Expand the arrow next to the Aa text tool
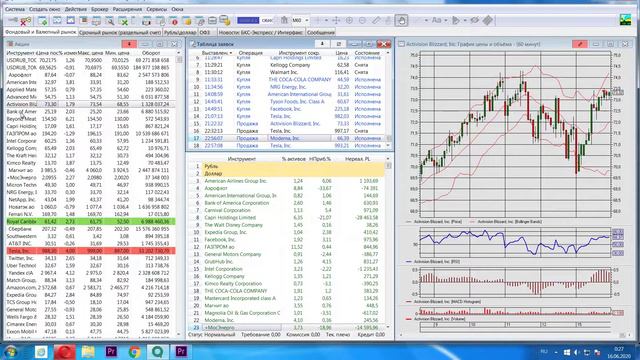Screen dimensions: 640x360 (x=446, y=20)
